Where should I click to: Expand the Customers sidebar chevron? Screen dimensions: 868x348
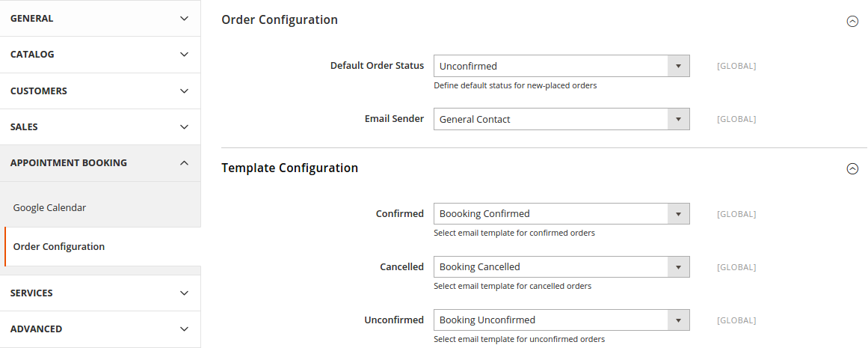pyautogui.click(x=184, y=91)
